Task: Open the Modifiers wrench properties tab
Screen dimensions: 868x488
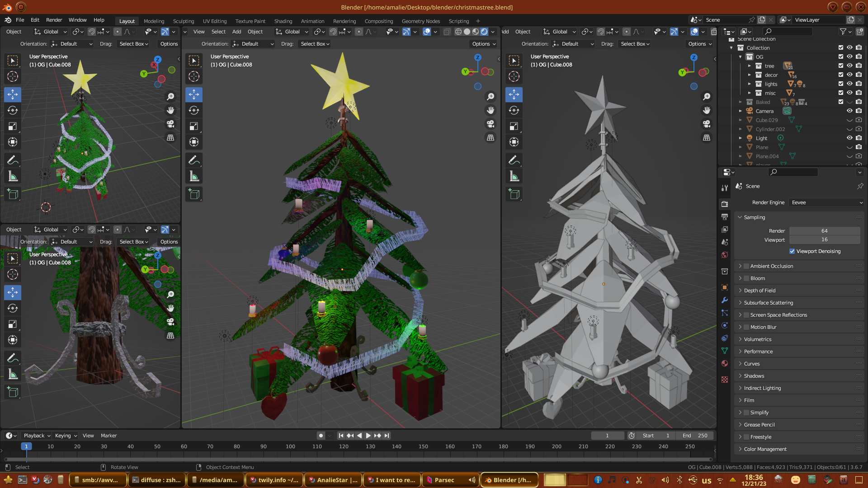Action: [x=725, y=300]
